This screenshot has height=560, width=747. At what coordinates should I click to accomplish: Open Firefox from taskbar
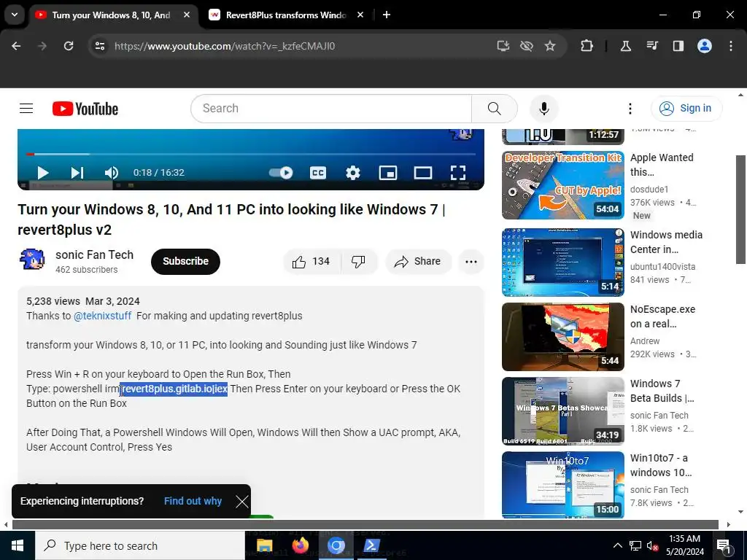click(x=300, y=545)
